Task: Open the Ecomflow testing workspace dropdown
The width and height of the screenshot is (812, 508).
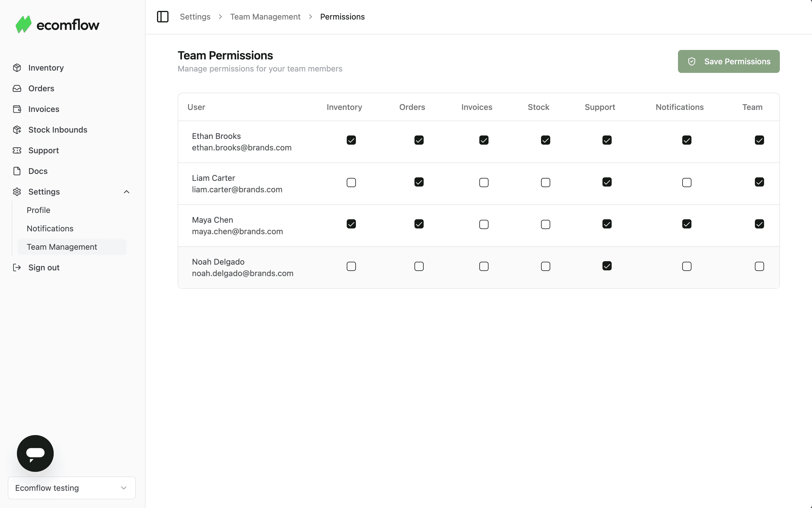Action: [71, 488]
